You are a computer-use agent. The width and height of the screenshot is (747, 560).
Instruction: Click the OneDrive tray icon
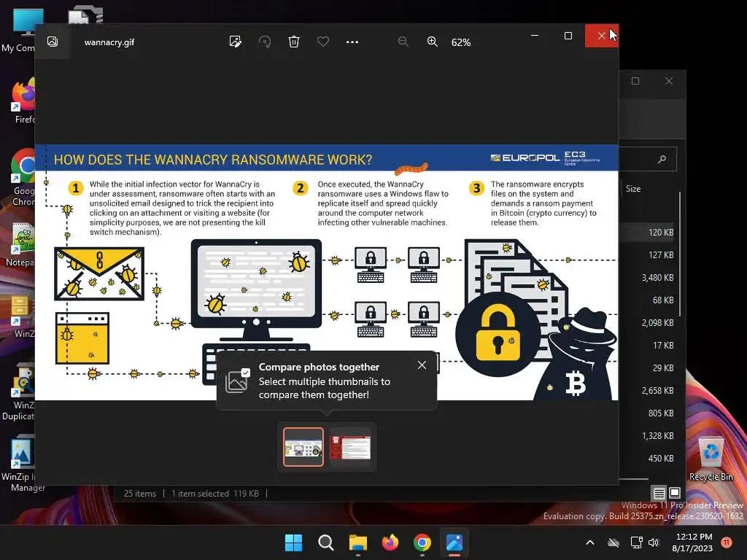614,542
